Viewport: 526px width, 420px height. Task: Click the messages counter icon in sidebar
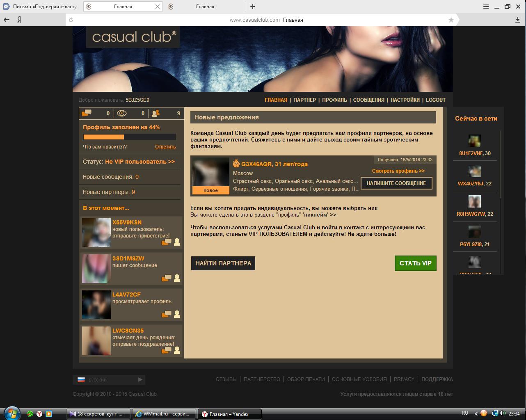[87, 113]
